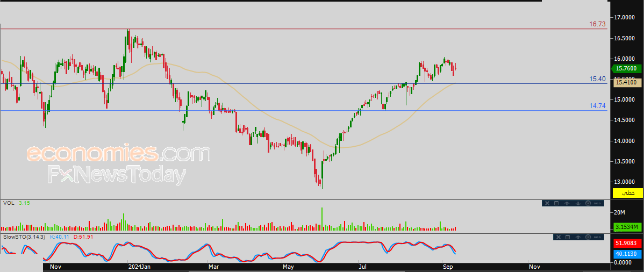The height and width of the screenshot is (272, 644).
Task: Click the blue 40.1130 stochastic K tag
Action: [x=627, y=254]
